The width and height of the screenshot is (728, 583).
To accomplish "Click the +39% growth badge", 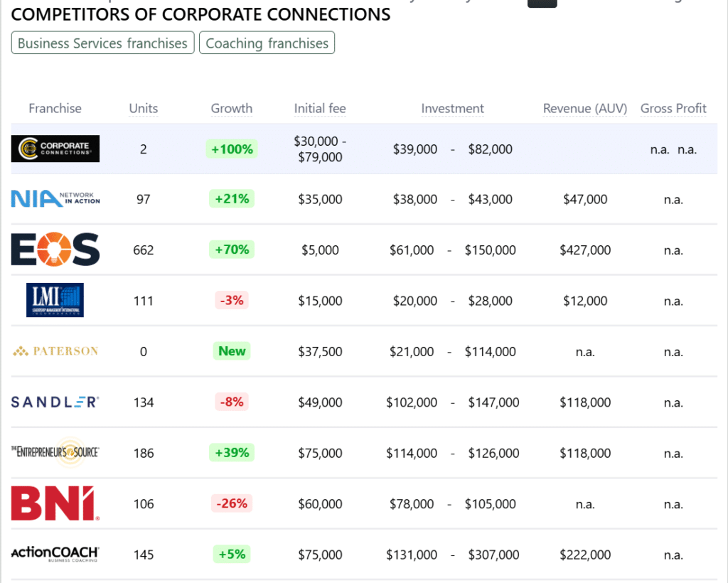I will point(232,452).
